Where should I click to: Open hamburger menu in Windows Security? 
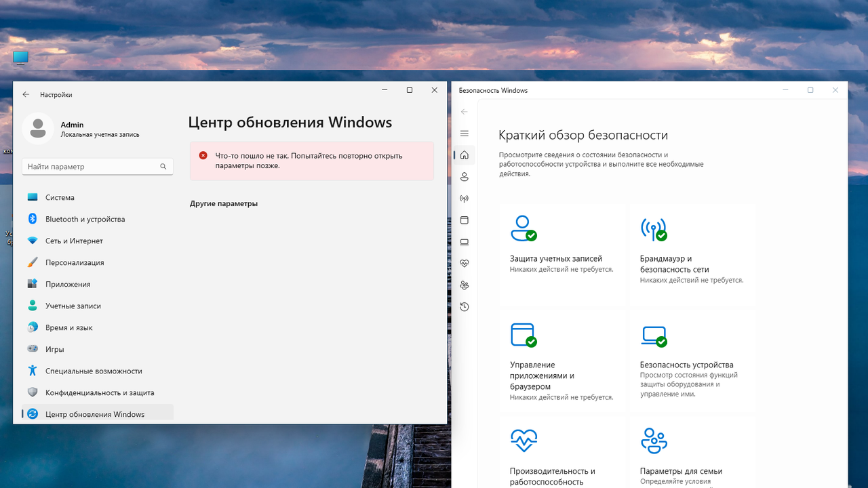point(464,134)
